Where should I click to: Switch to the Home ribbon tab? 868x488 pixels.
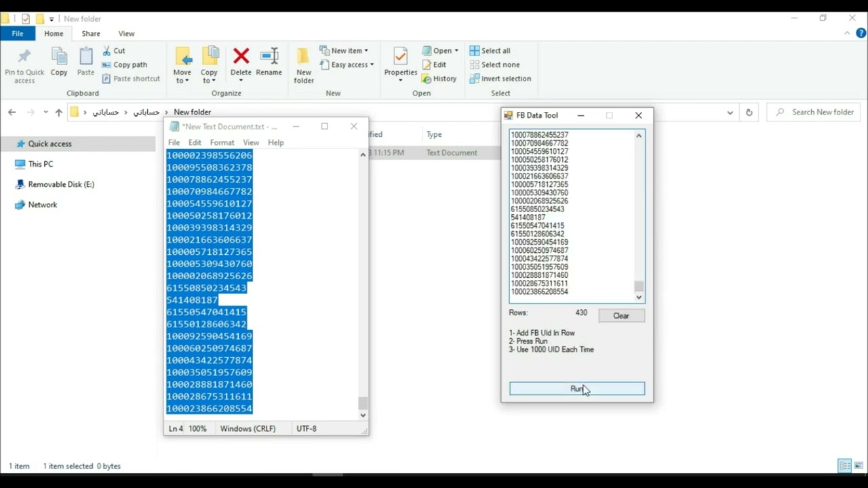pyautogui.click(x=54, y=33)
